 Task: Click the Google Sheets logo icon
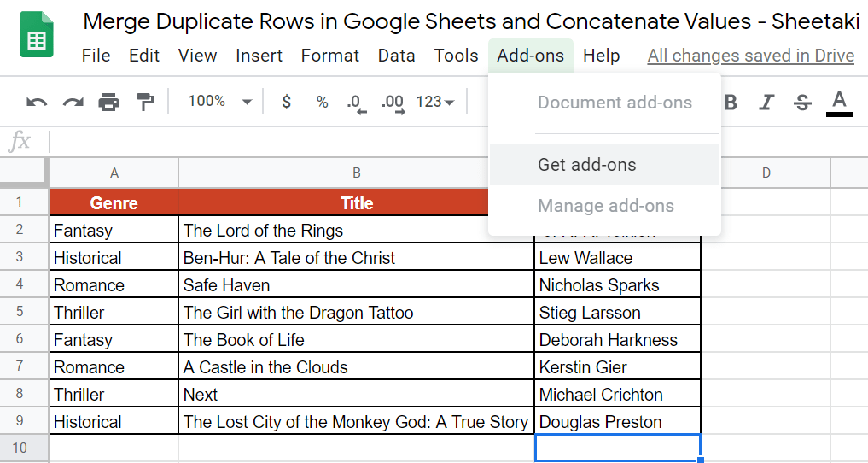37,35
